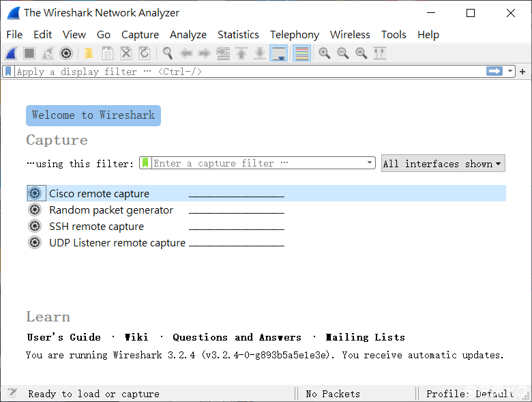Select Cisco remote capture interface

(x=266, y=193)
